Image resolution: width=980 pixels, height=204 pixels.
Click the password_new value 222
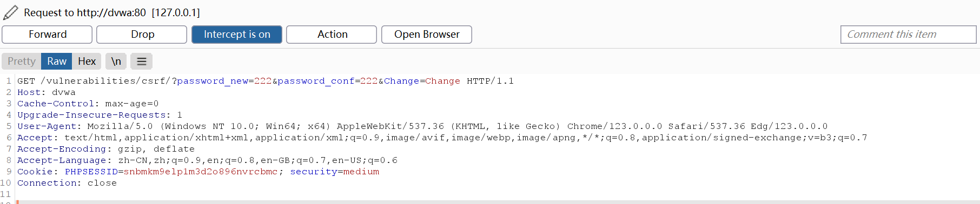(x=263, y=81)
